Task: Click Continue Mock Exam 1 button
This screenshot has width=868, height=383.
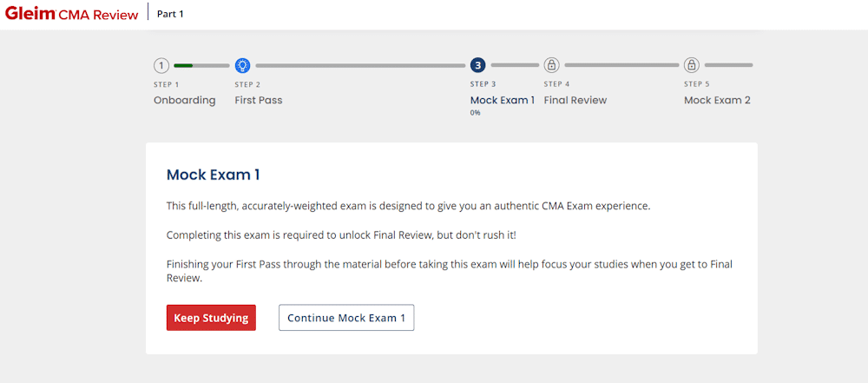Action: (x=346, y=318)
